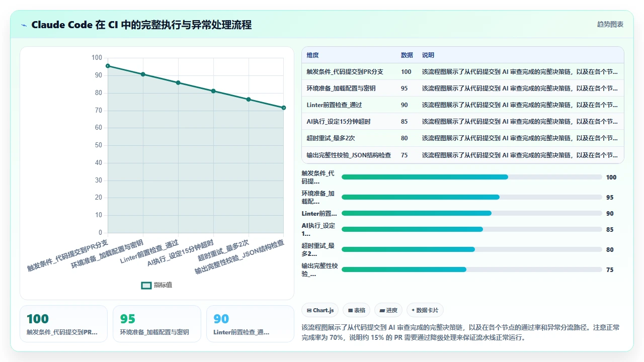Click the 表格 tag pill
This screenshot has height=362, width=644.
click(x=357, y=310)
